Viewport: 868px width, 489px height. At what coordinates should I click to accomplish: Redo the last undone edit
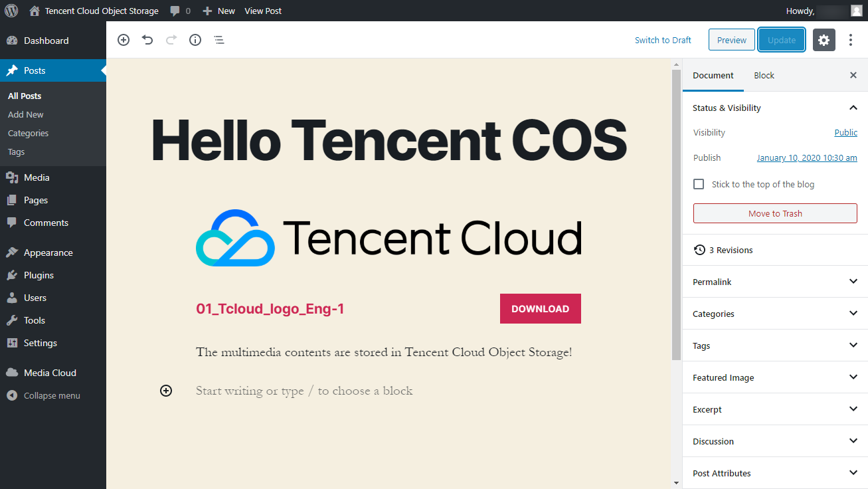click(x=171, y=40)
